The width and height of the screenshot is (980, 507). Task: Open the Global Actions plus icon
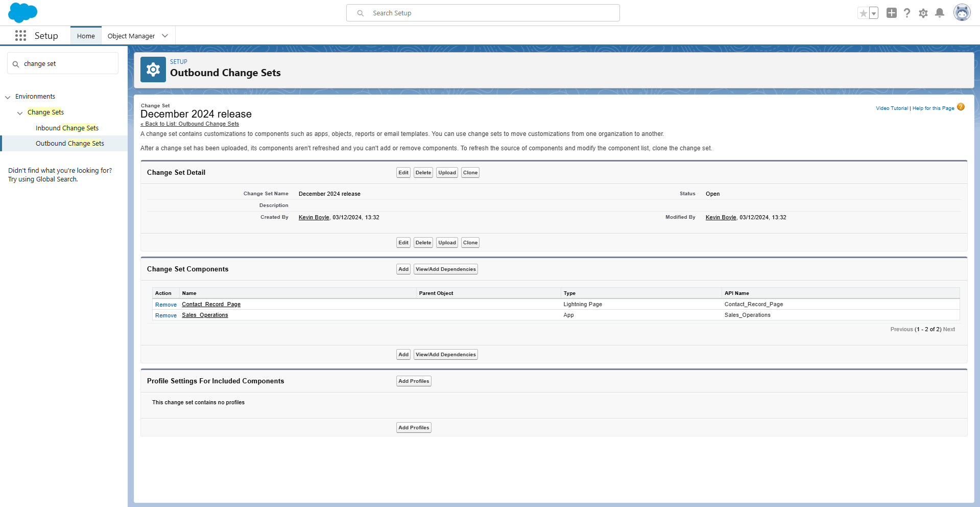tap(891, 13)
